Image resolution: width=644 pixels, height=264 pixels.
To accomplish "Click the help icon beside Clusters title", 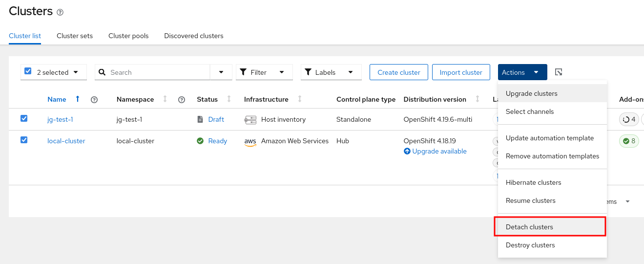I will coord(60,12).
